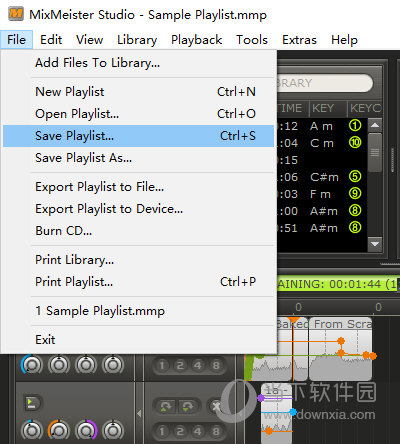Image resolution: width=400 pixels, height=444 pixels.
Task: Toggle loop button 1 in upper track
Action: point(162,366)
